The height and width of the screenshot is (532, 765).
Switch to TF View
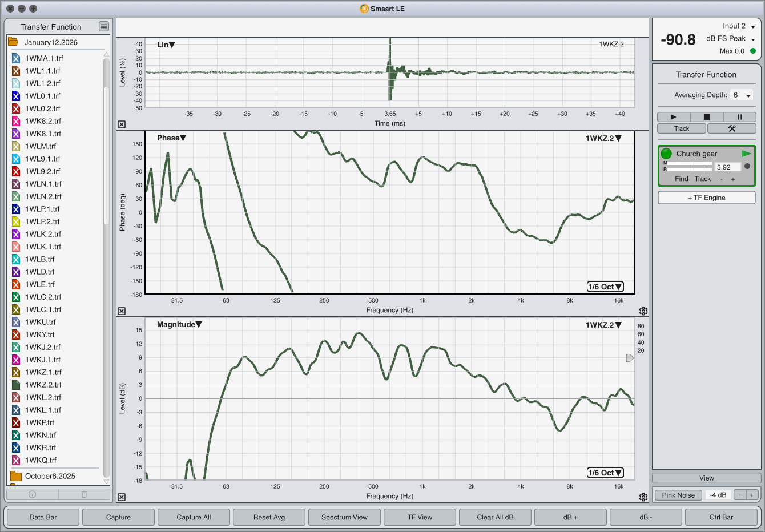click(x=420, y=517)
